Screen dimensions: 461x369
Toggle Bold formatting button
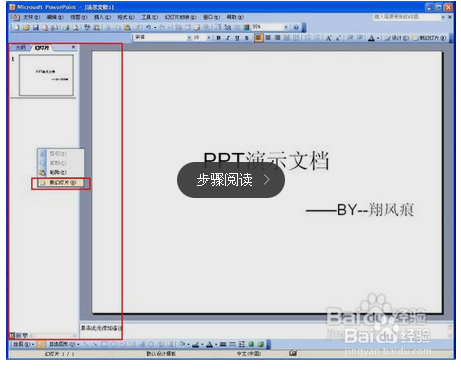coord(219,38)
